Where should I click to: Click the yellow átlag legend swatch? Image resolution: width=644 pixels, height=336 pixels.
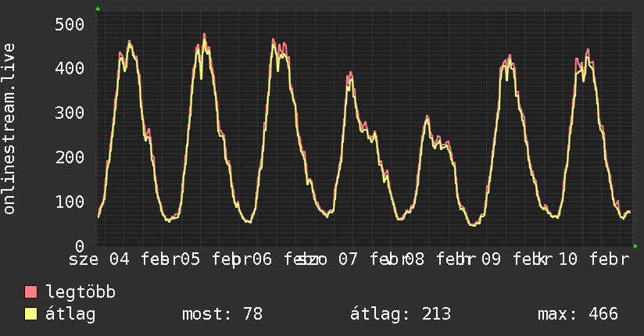(x=30, y=313)
